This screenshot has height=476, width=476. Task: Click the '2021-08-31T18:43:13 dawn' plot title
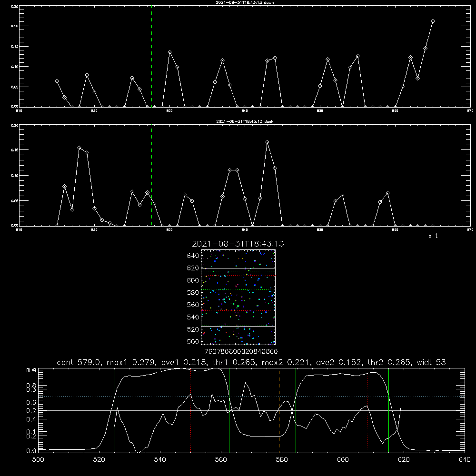(x=245, y=2)
